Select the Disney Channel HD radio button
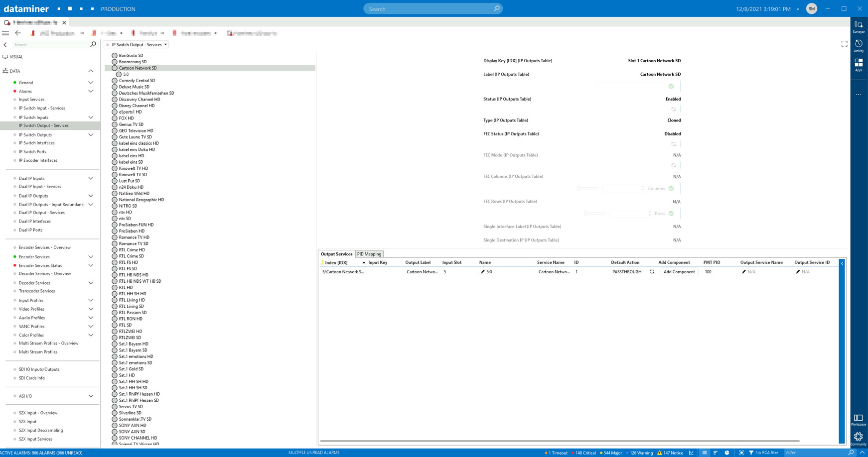This screenshot has height=457, width=868. click(x=115, y=106)
